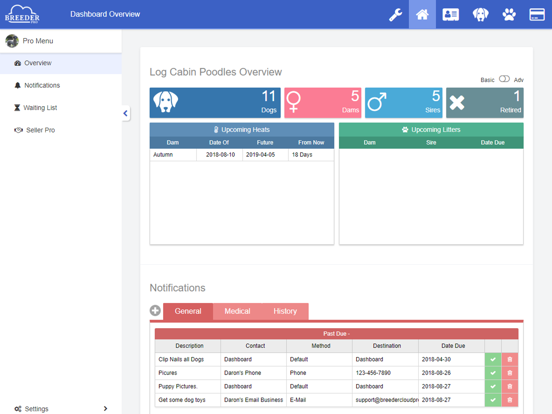Image resolution: width=552 pixels, height=414 pixels.
Task: Select Overview in the sidebar
Action: point(61,63)
